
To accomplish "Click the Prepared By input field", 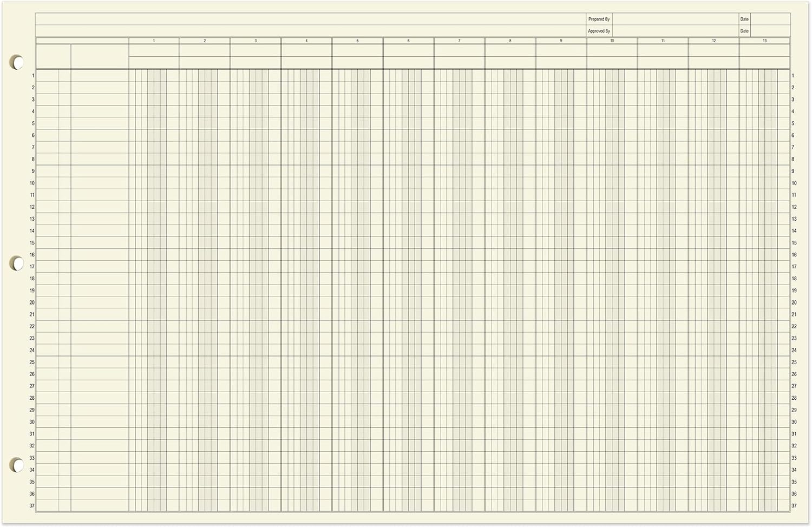I will point(675,19).
